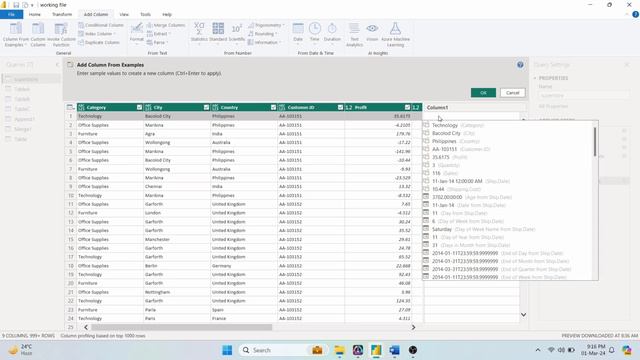Switch to the Tools tab
This screenshot has width=640, height=360.
click(x=145, y=14)
